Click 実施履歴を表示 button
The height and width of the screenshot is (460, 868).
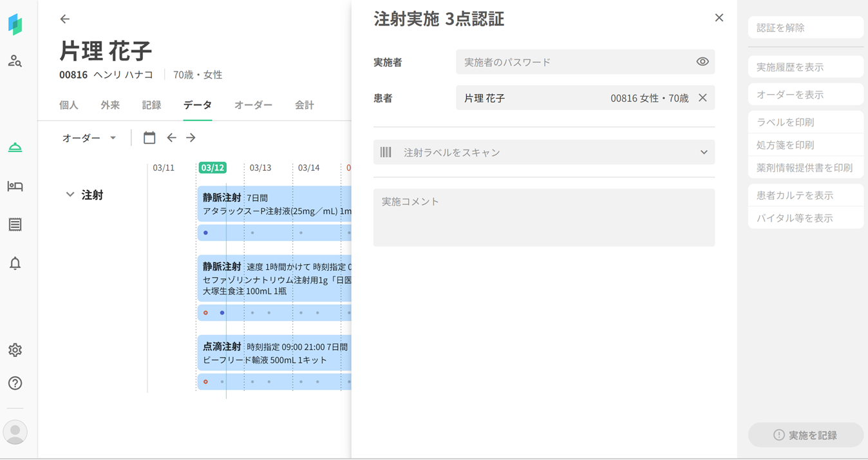[805, 67]
